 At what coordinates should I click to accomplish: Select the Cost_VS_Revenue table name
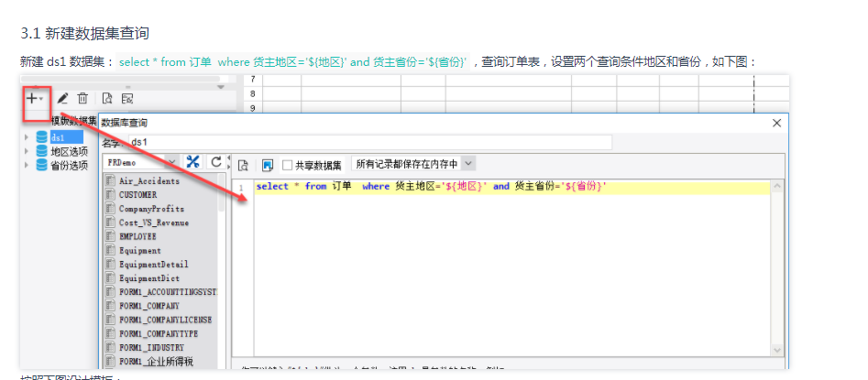tap(154, 223)
